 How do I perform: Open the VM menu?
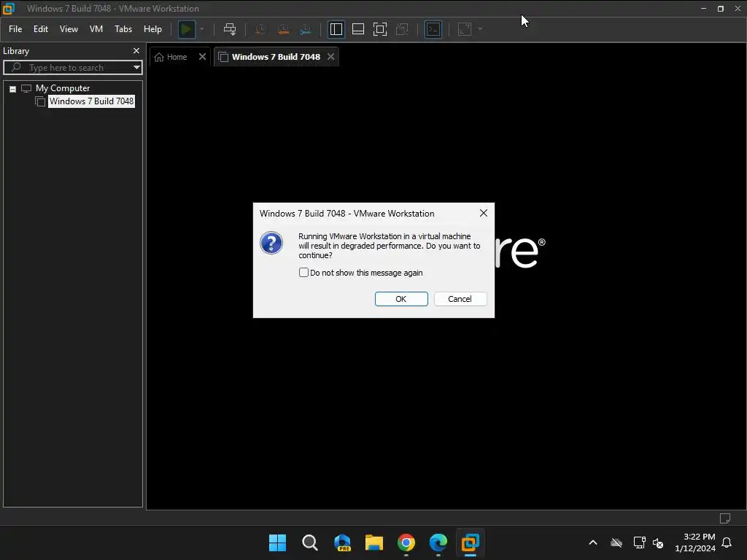point(96,29)
